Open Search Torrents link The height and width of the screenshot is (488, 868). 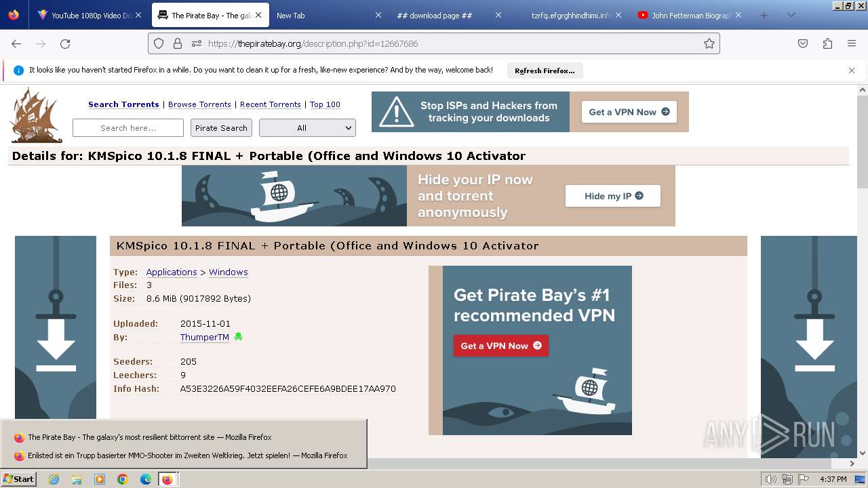[123, 104]
